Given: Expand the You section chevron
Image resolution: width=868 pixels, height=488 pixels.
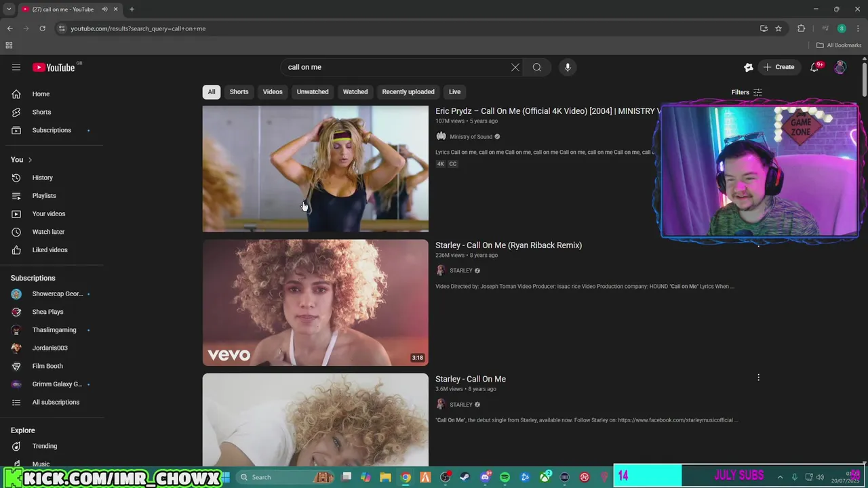Looking at the screenshot, I should [x=30, y=160].
